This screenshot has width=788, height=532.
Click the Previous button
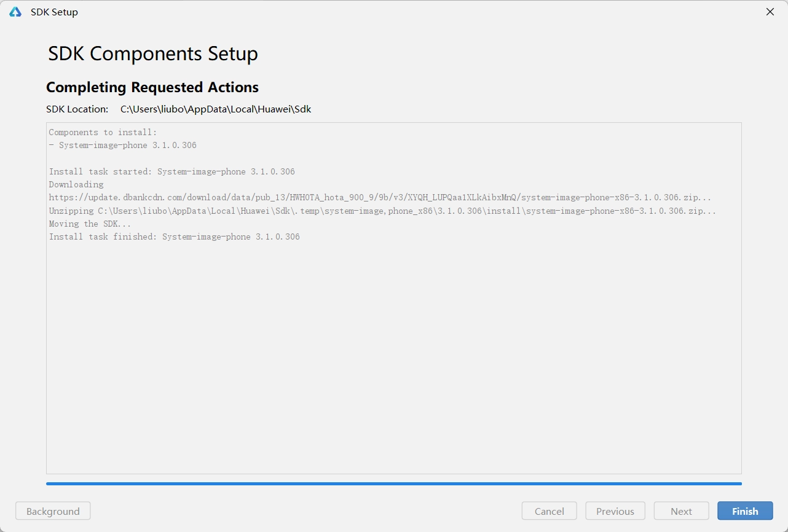[x=615, y=511]
